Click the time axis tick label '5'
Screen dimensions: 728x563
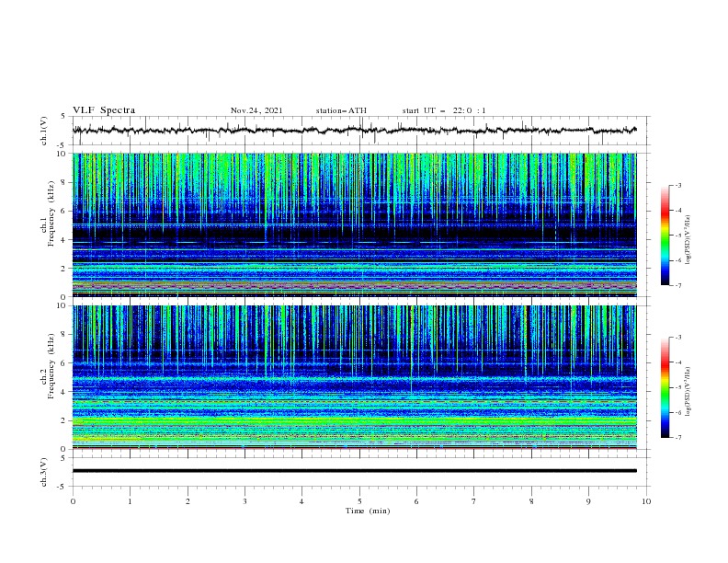pyautogui.click(x=359, y=501)
